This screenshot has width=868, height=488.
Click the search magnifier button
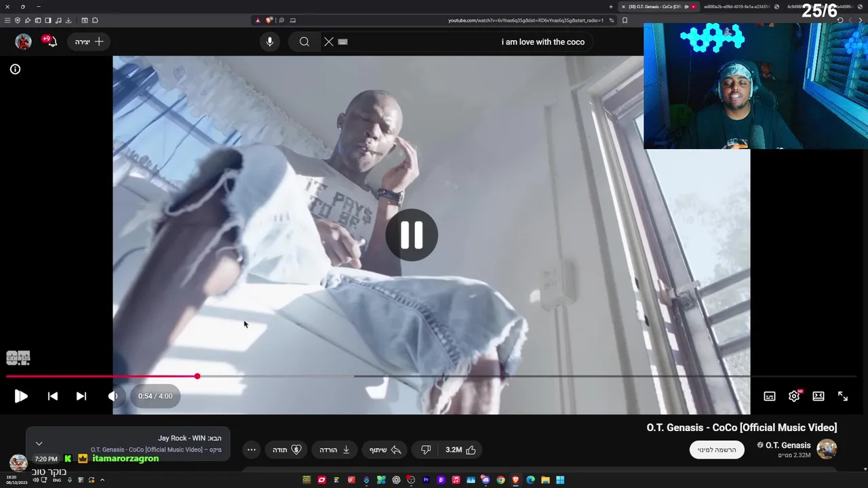[304, 42]
